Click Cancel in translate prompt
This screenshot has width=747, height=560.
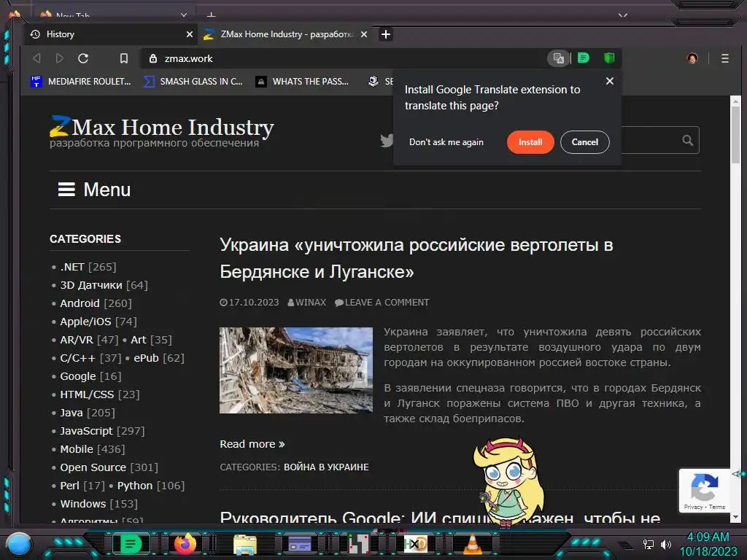click(584, 142)
